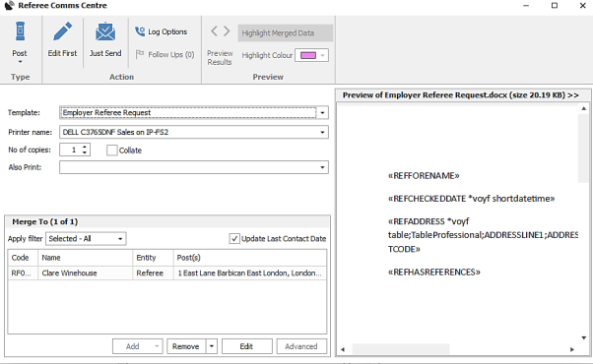Increase the number of copies
This screenshot has height=364, width=593.
(x=85, y=147)
